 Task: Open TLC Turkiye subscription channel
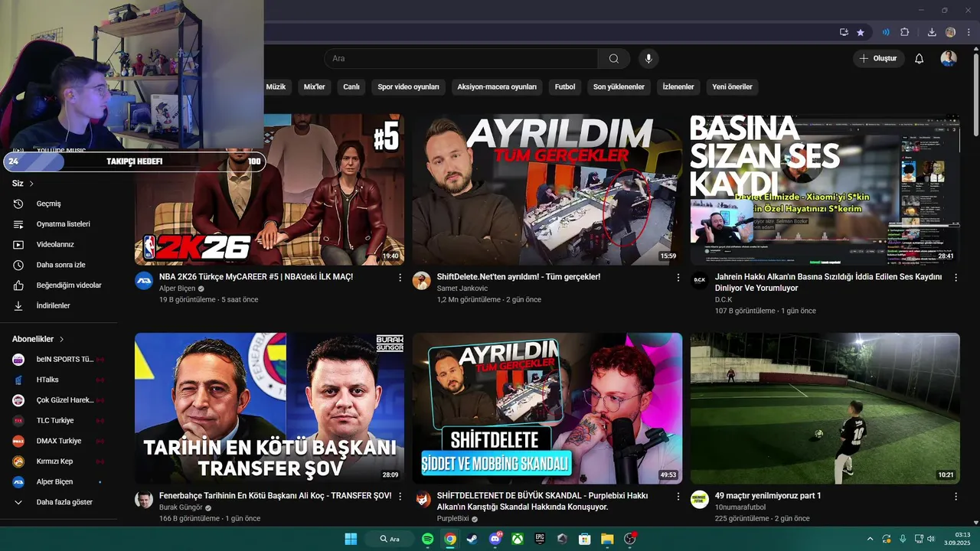pyautogui.click(x=60, y=421)
